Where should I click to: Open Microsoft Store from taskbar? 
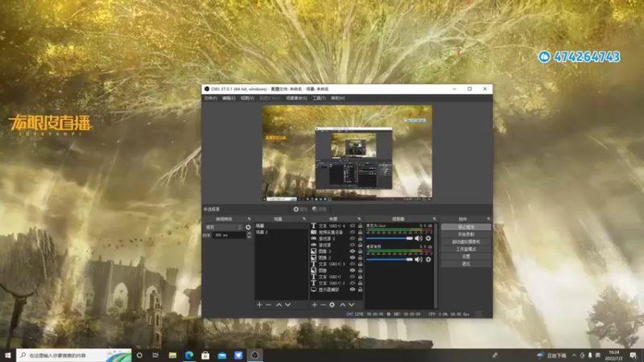[x=205, y=355]
